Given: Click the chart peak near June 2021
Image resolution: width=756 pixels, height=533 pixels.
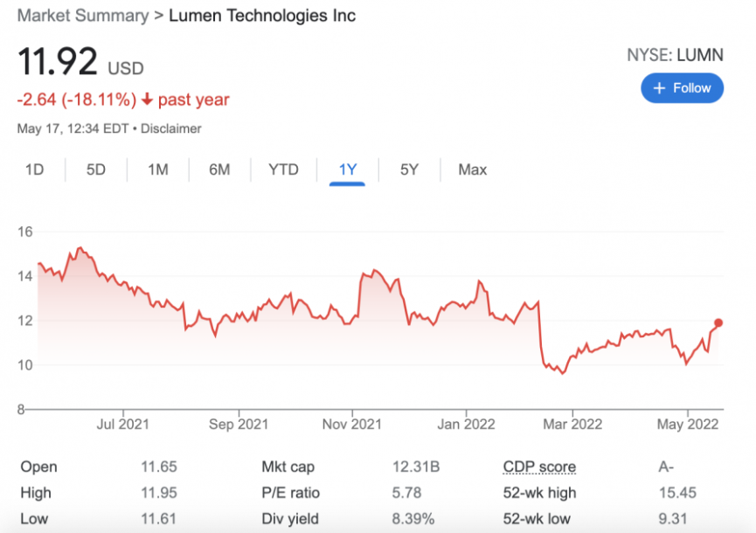Looking at the screenshot, I should click(80, 248).
